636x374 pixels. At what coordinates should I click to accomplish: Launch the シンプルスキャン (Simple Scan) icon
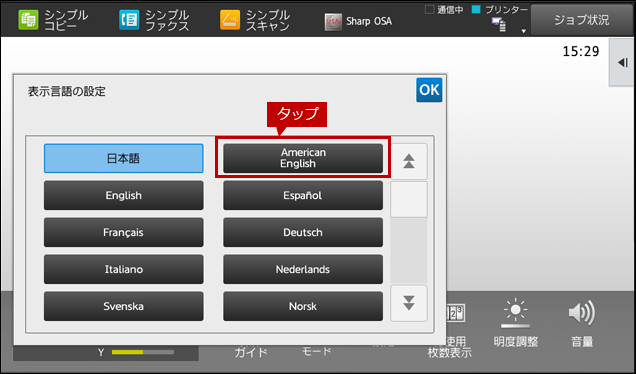pos(230,20)
